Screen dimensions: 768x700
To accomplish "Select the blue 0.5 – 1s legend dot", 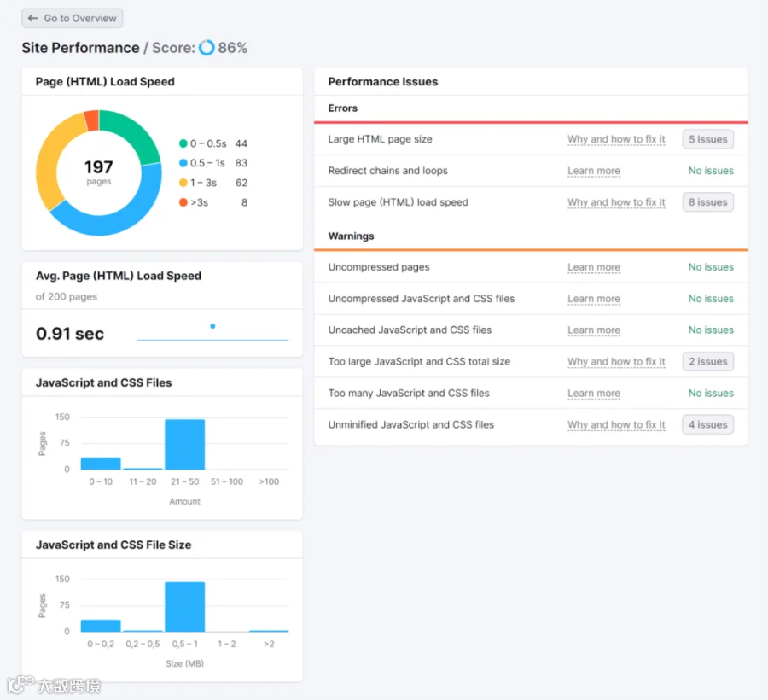I will pyautogui.click(x=183, y=163).
